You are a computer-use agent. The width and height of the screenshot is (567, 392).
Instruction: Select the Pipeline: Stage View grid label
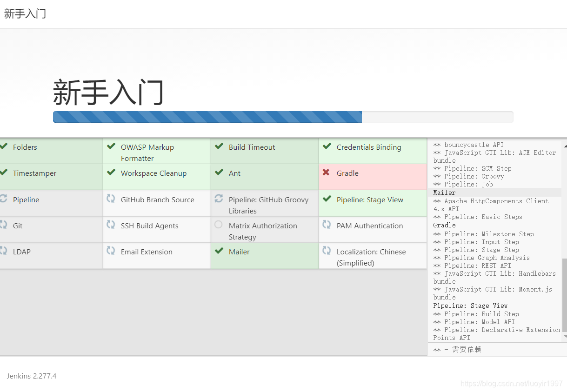pyautogui.click(x=370, y=199)
